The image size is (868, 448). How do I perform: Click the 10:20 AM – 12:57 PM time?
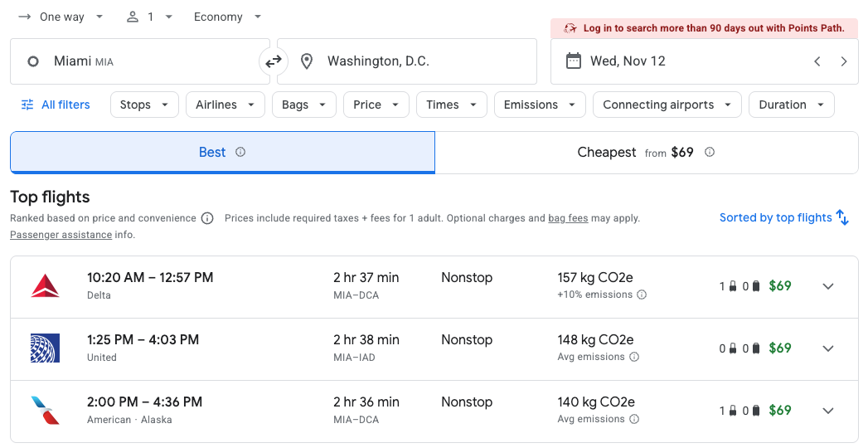click(150, 277)
